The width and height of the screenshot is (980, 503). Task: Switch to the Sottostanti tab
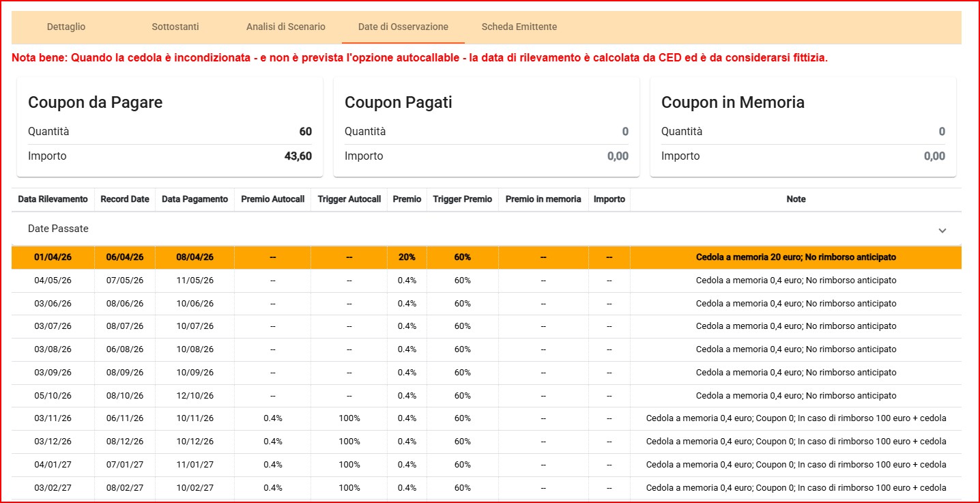click(175, 27)
